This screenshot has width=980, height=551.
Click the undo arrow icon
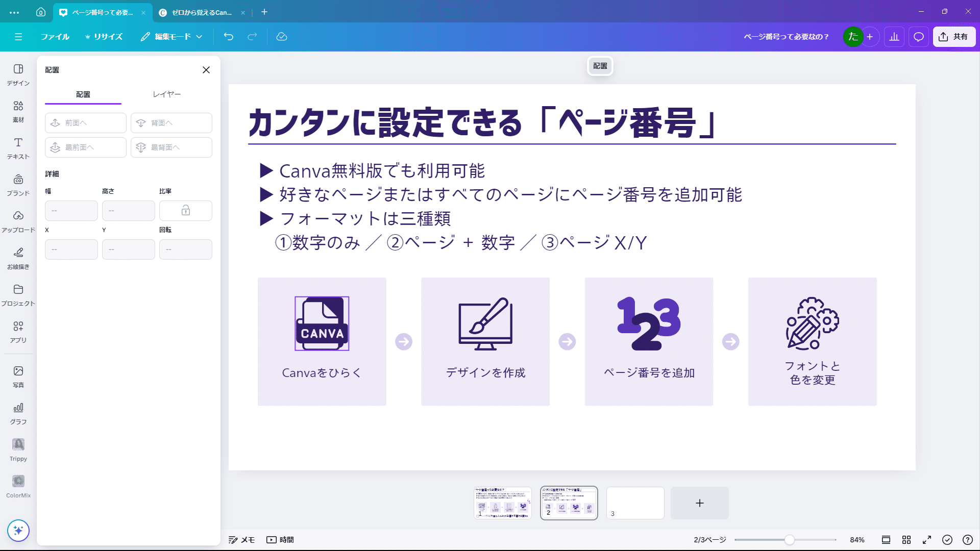(229, 37)
